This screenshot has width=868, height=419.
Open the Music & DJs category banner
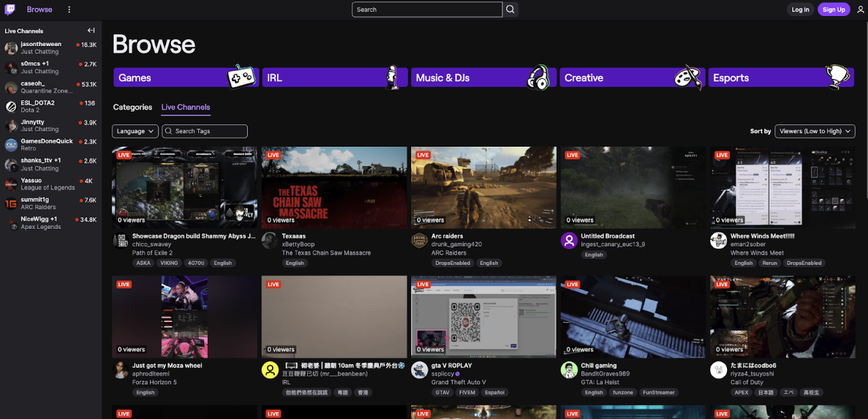484,78
